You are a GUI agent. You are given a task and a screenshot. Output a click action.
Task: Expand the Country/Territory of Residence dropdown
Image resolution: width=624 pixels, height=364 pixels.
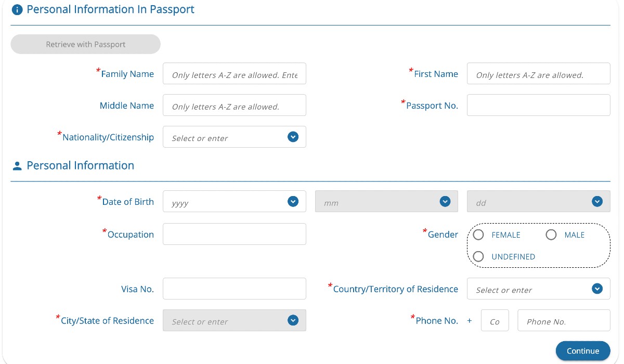tap(597, 289)
